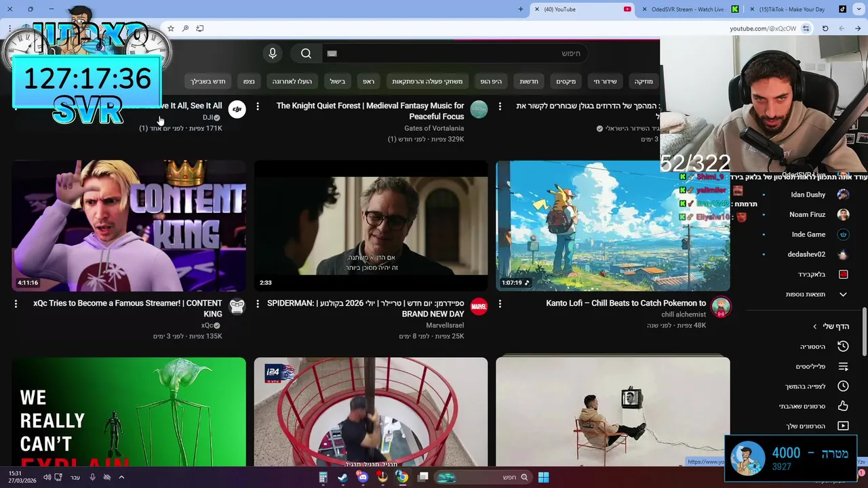Open the Gates of Vortalania channel avatar
868x488 pixels.
479,109
